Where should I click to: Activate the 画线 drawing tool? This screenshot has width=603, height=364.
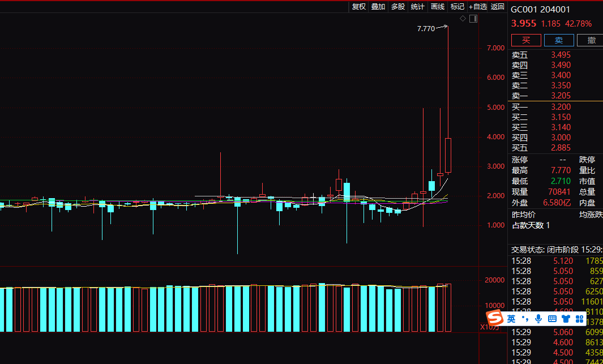click(x=438, y=7)
